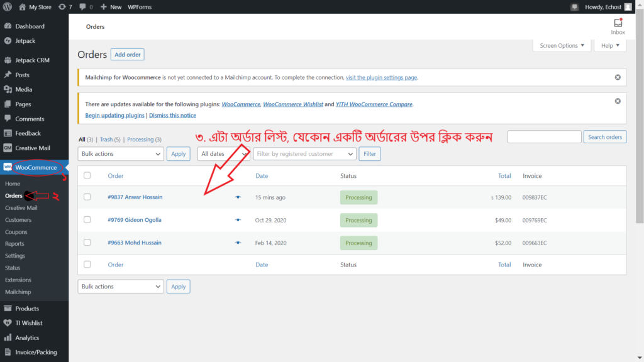Click the Analytics bar chart icon

(8, 337)
